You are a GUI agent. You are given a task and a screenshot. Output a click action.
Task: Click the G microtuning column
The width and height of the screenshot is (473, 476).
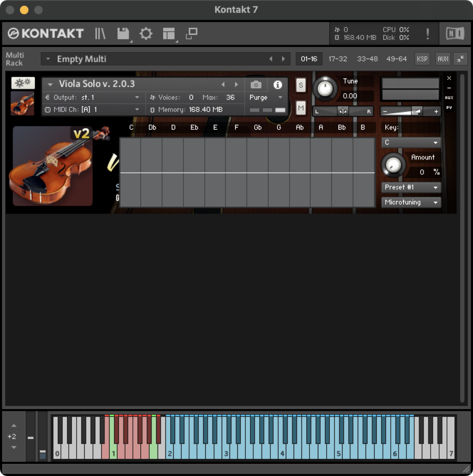coord(279,172)
